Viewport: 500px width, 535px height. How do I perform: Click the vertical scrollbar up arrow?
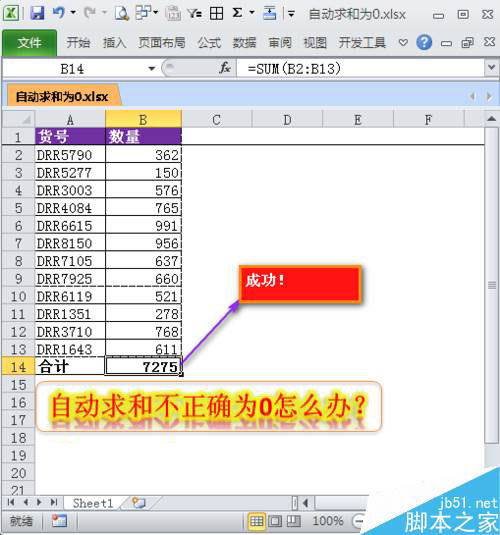click(491, 119)
